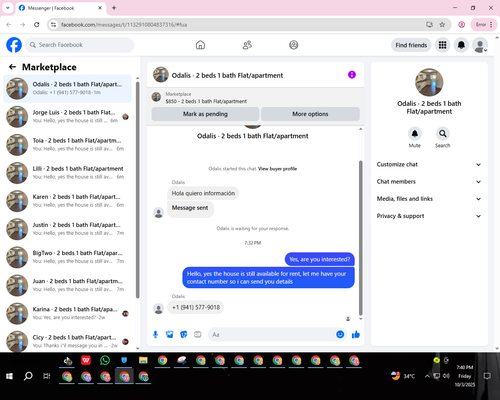Click Mark as pending

(205, 114)
